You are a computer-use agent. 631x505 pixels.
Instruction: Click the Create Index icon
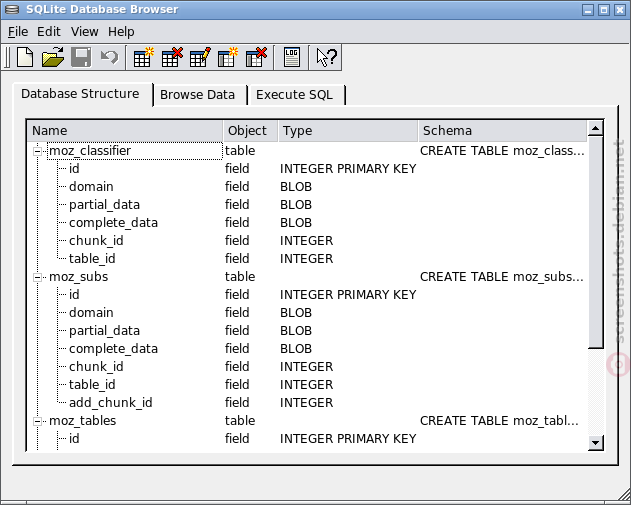tap(228, 57)
